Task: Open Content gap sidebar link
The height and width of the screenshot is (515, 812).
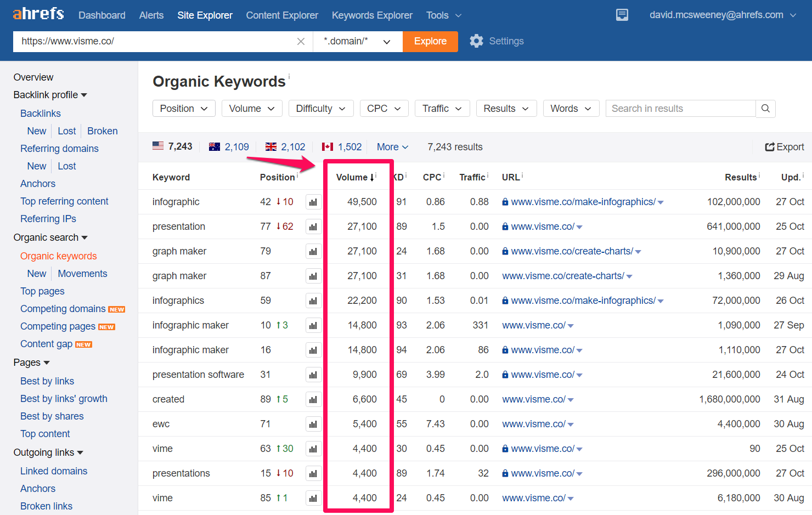Action: tap(46, 344)
